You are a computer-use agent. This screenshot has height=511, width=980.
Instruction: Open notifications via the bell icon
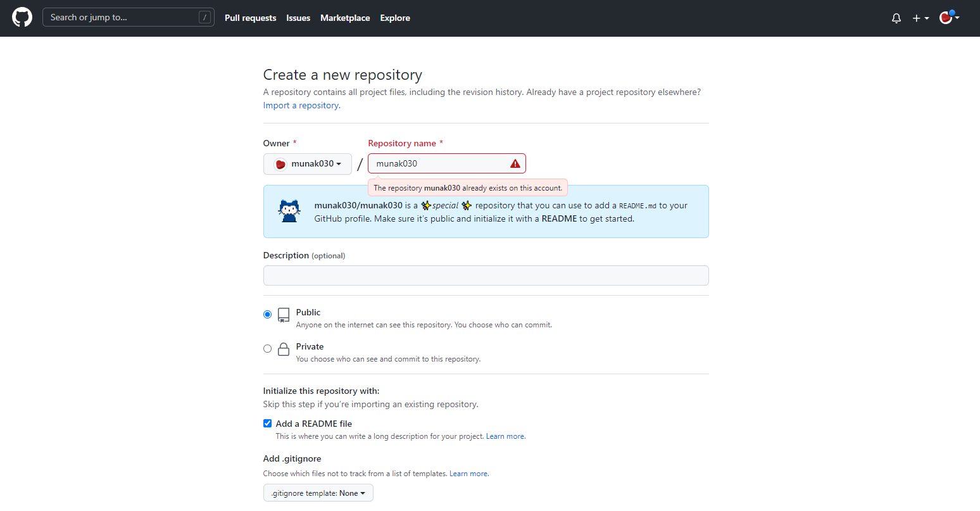point(896,18)
